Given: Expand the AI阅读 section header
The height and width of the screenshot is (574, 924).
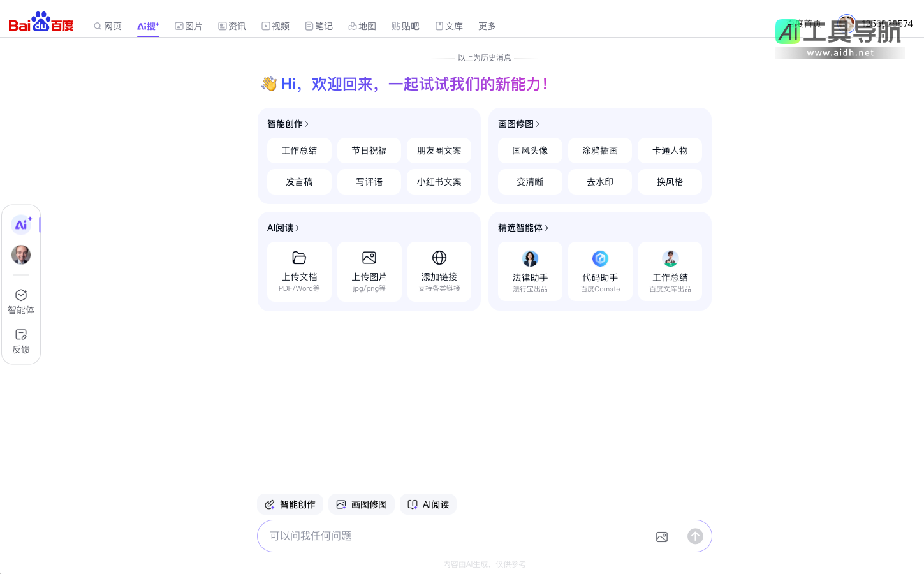Looking at the screenshot, I should (x=283, y=228).
